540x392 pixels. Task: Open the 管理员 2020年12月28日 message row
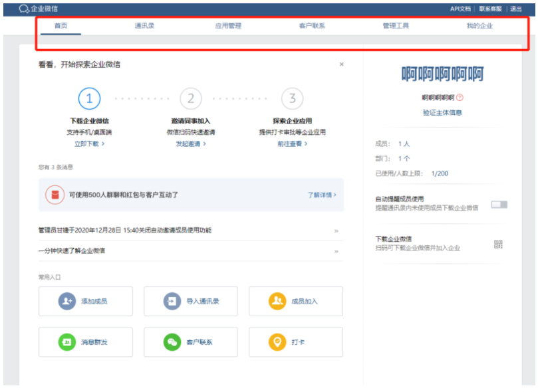point(191,231)
